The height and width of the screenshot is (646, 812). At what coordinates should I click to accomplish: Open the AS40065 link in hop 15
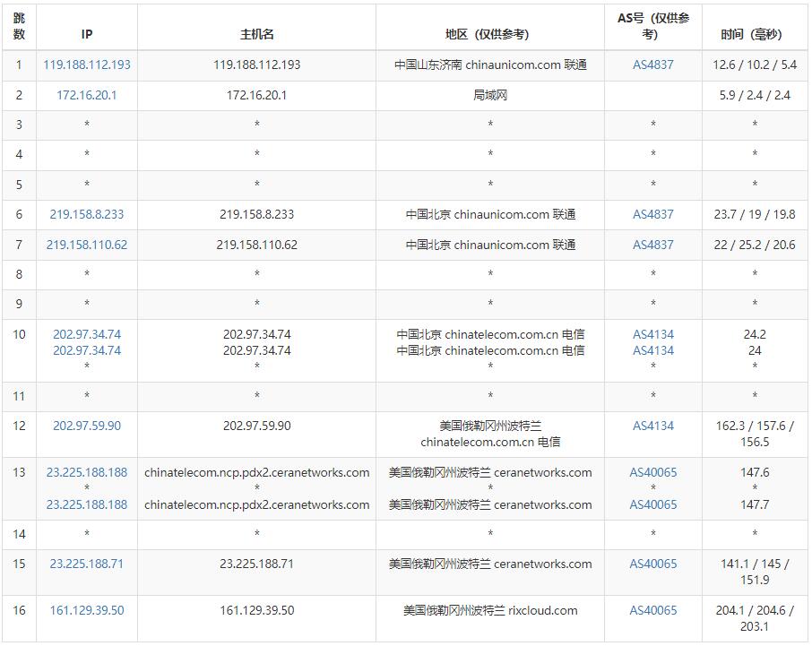[653, 564]
